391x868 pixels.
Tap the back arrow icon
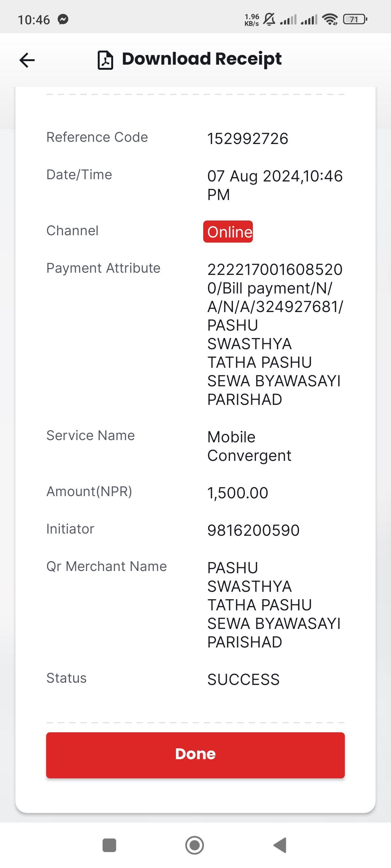tap(27, 60)
